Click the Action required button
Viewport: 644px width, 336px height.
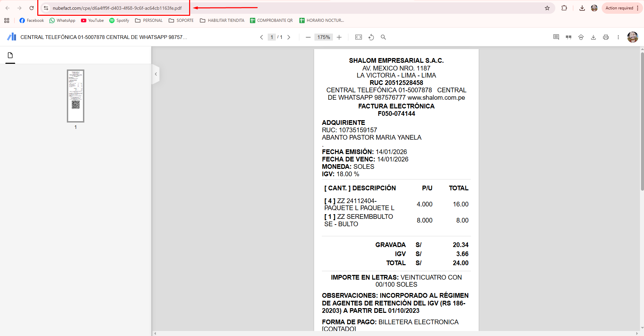click(619, 8)
